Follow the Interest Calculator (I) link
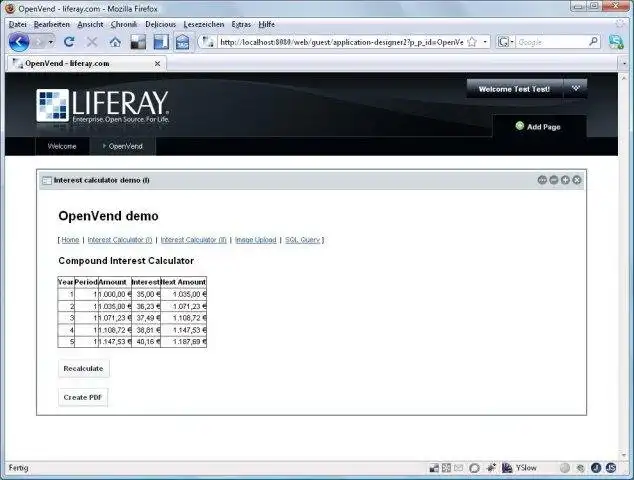The image size is (634, 480). 120,240
